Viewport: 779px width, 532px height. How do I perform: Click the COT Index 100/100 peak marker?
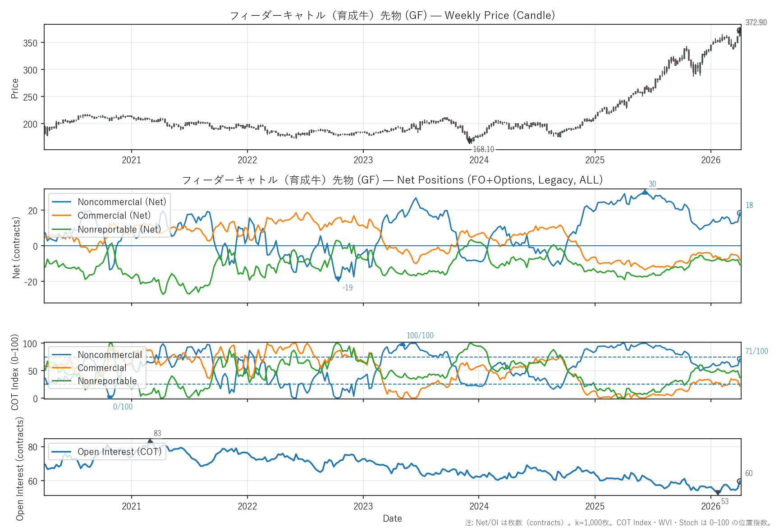click(x=403, y=344)
